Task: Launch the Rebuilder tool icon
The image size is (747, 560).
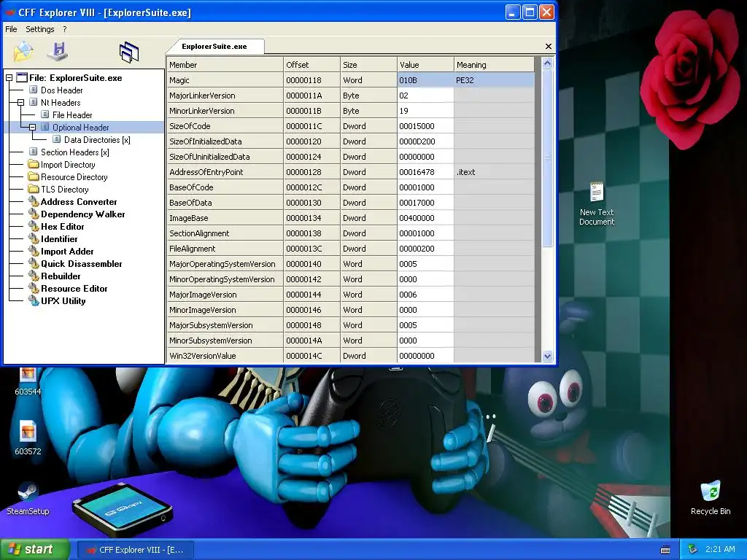Action: pos(34,276)
